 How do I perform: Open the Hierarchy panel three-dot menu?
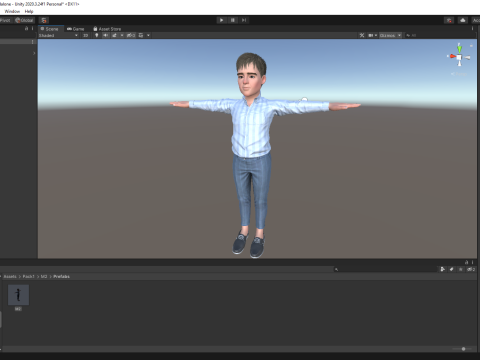click(32, 29)
